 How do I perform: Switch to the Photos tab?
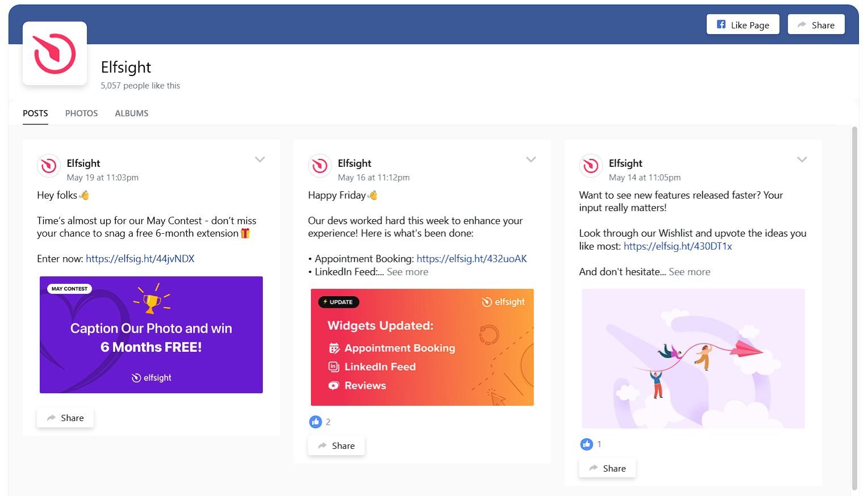(81, 114)
